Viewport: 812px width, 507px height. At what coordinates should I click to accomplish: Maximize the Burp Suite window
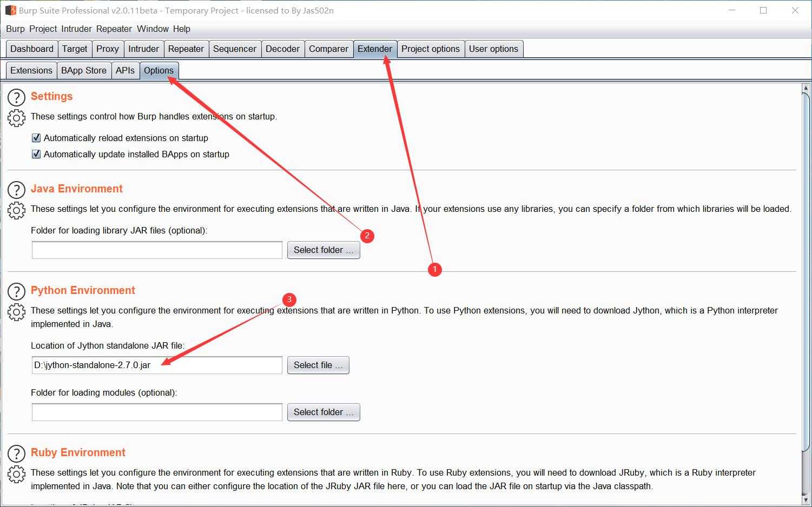tap(763, 10)
